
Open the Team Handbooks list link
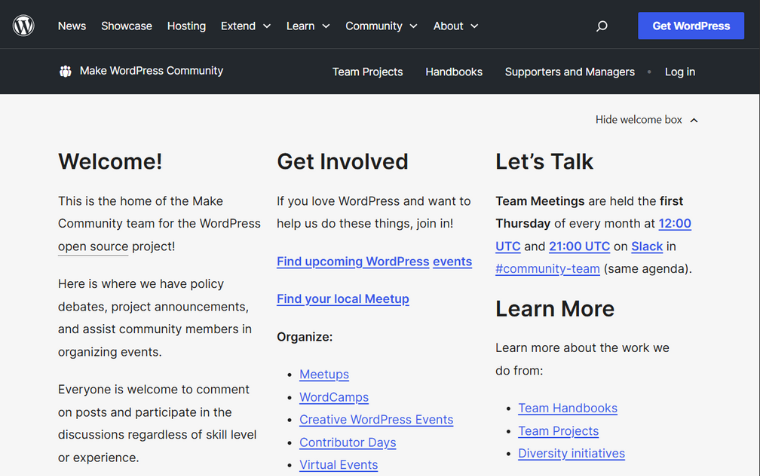[568, 408]
